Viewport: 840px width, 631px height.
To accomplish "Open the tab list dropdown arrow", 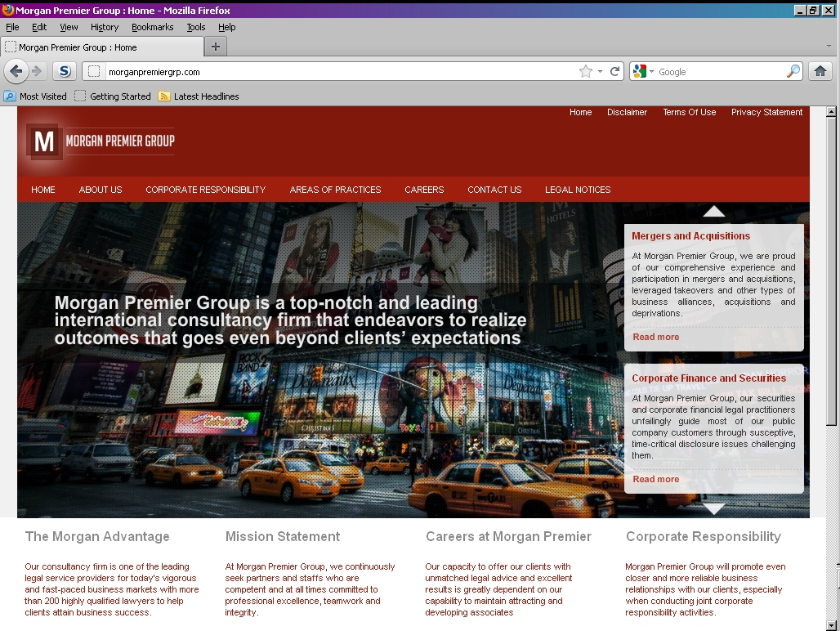I will pos(829,46).
